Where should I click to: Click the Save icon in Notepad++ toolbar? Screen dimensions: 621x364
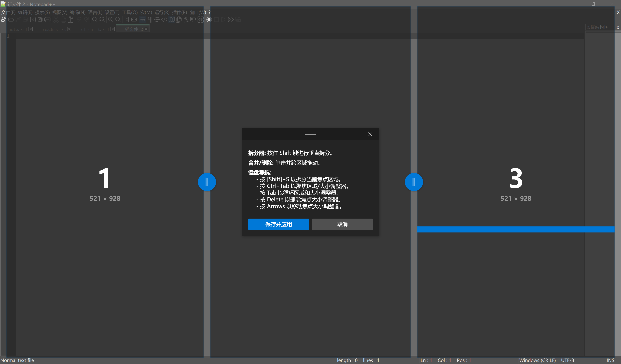point(18,20)
